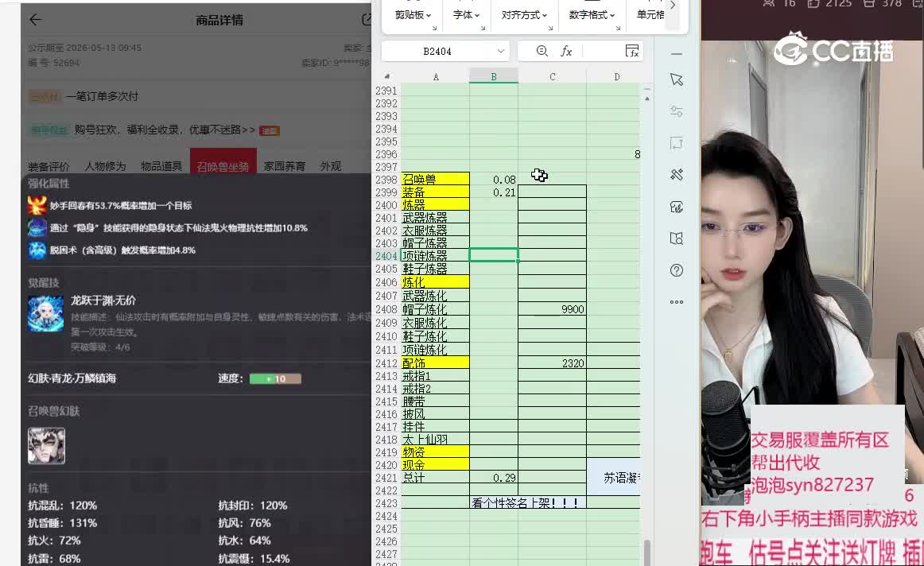Image resolution: width=924 pixels, height=566 pixels.
Task: Select column C header
Action: click(x=552, y=76)
